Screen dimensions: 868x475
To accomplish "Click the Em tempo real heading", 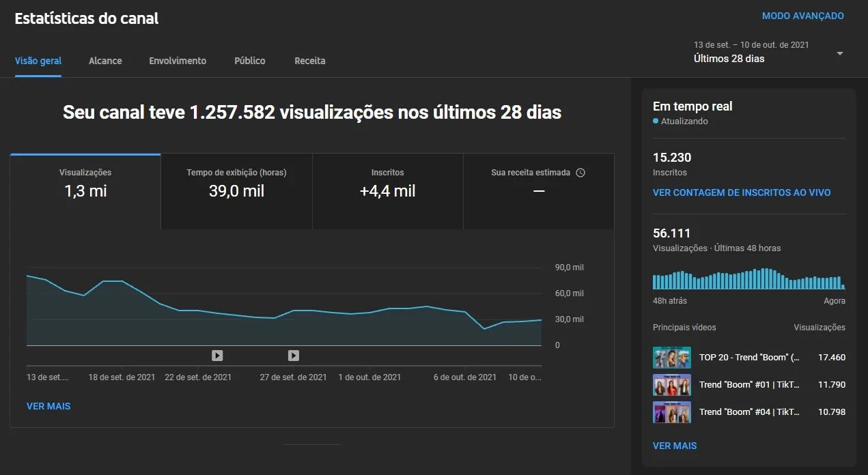I will (x=692, y=106).
